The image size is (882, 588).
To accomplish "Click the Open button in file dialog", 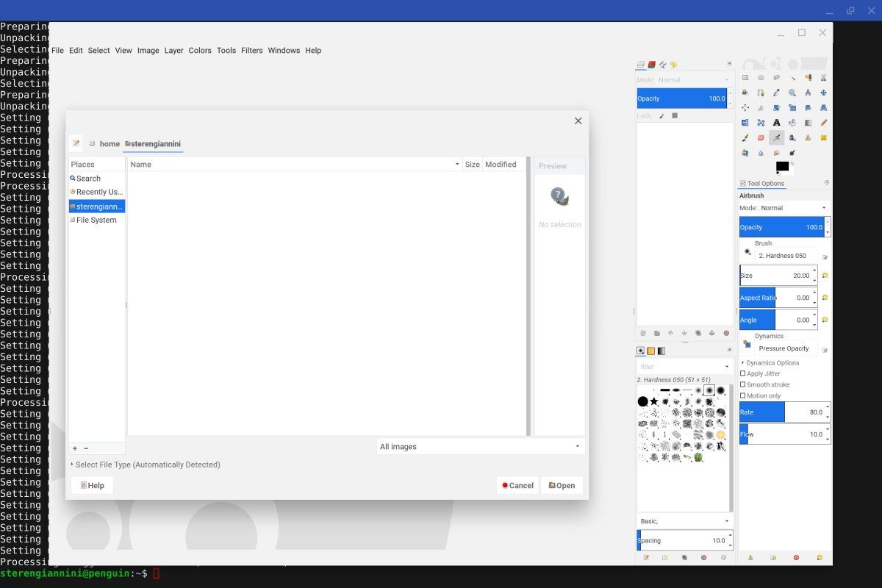I will click(562, 485).
